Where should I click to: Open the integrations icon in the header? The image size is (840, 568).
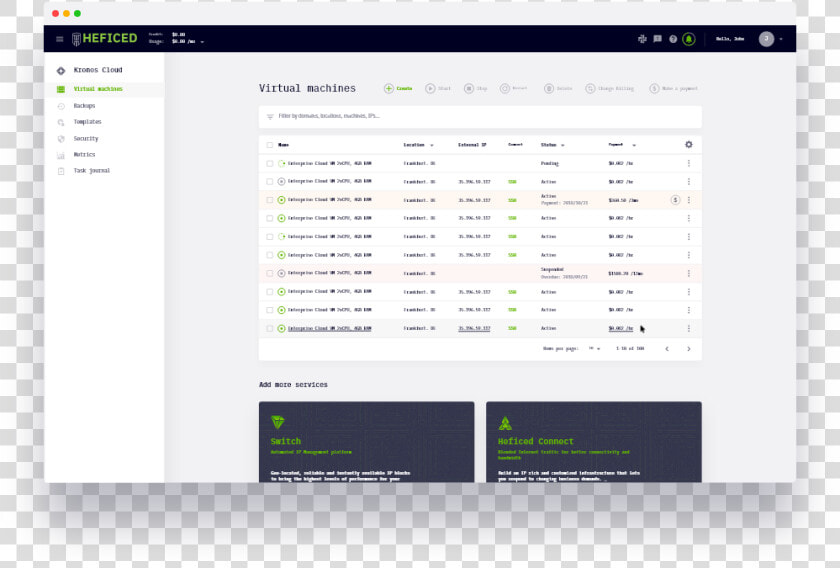click(x=642, y=39)
